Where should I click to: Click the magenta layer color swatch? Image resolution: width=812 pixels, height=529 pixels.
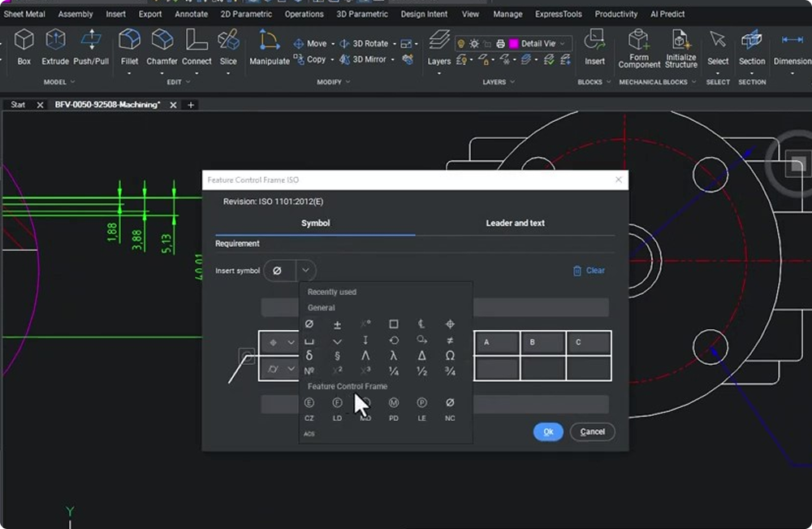[x=512, y=43]
